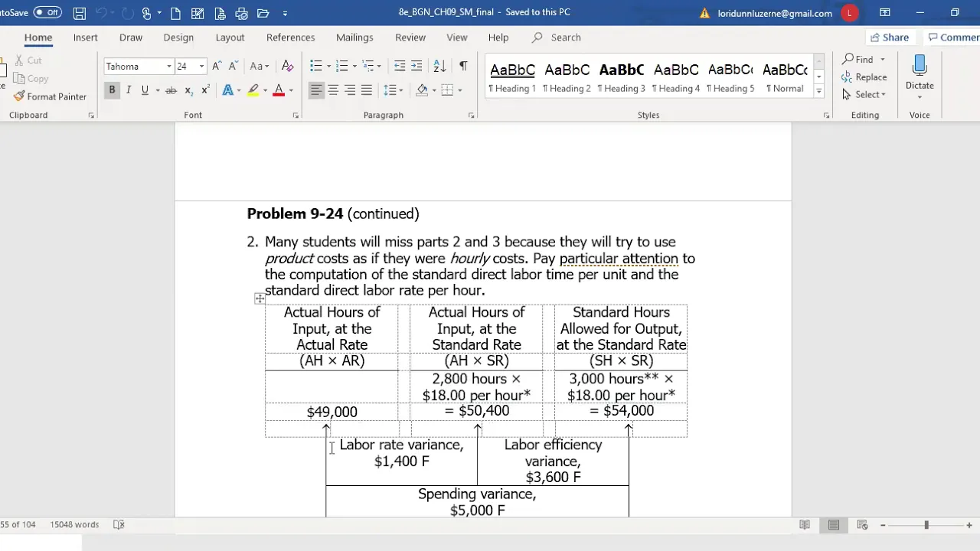Screen dimensions: 980x551
Task: Switch to Web Layout view in the status bar
Action: (862, 524)
